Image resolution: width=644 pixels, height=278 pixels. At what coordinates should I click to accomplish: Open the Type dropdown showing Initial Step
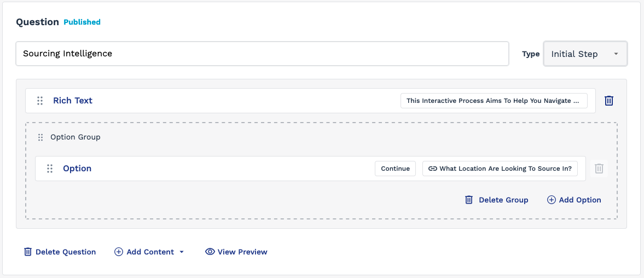point(585,54)
